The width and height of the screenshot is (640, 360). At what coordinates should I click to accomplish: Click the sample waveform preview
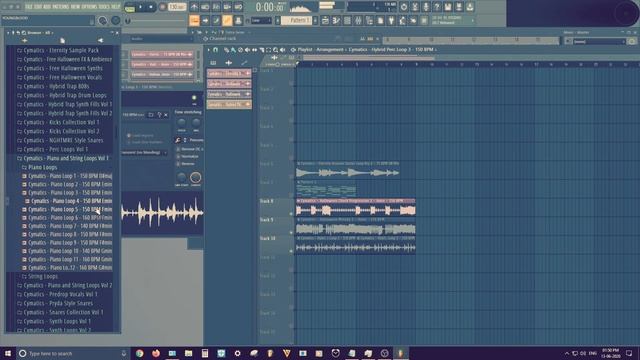[x=162, y=213]
